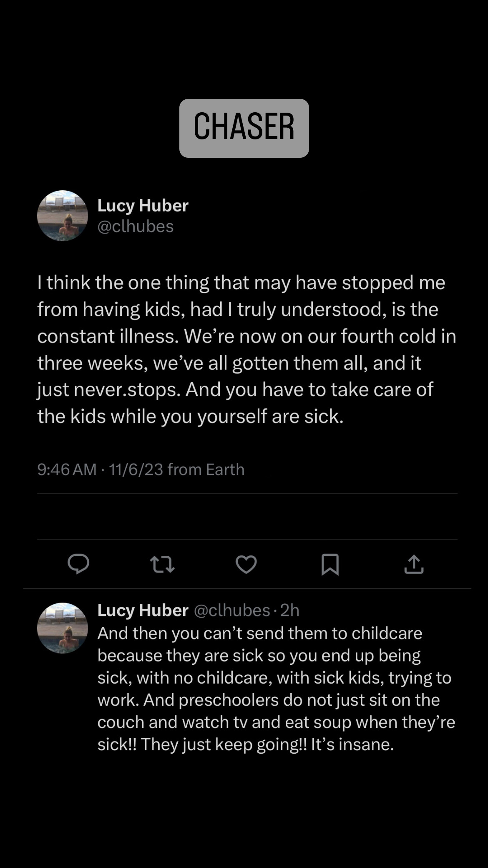Tap the main tweet text about constant illness
Viewport: 488px width, 868px height.
pyautogui.click(x=246, y=349)
